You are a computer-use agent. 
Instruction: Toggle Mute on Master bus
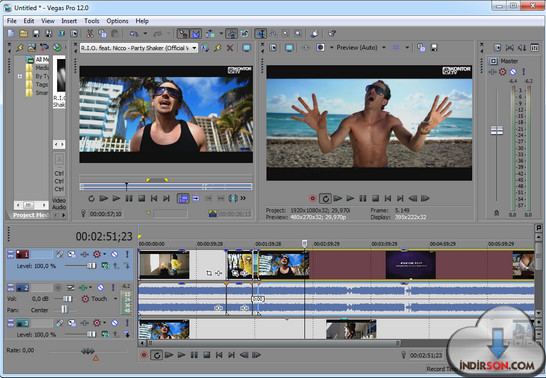(x=513, y=72)
